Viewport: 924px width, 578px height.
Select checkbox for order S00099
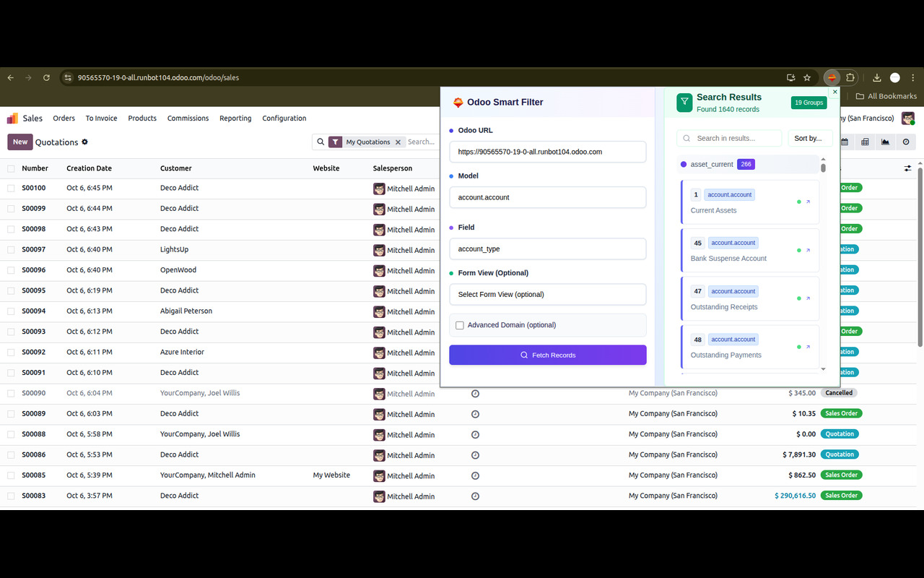[11, 208]
